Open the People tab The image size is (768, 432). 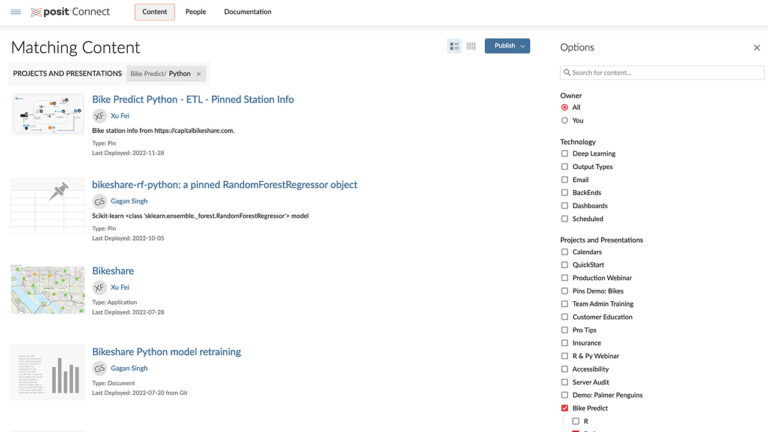pos(195,12)
